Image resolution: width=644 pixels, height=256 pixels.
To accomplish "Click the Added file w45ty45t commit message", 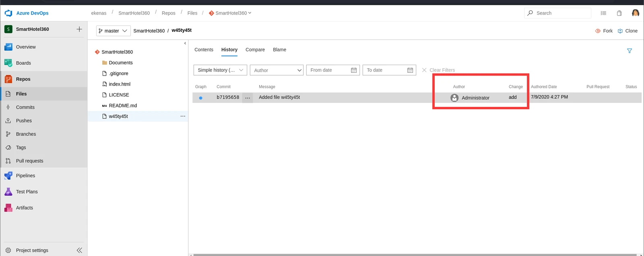I will [x=279, y=97].
